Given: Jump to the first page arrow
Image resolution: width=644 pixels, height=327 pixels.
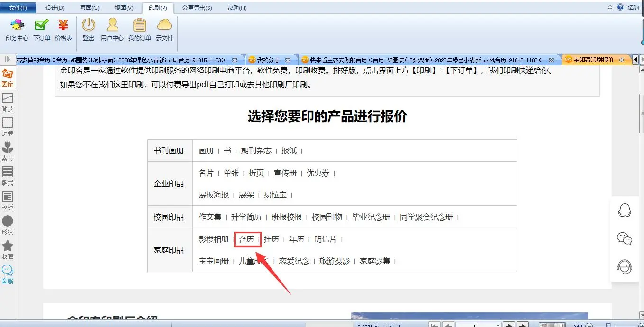Looking at the screenshot, I should [434, 325].
